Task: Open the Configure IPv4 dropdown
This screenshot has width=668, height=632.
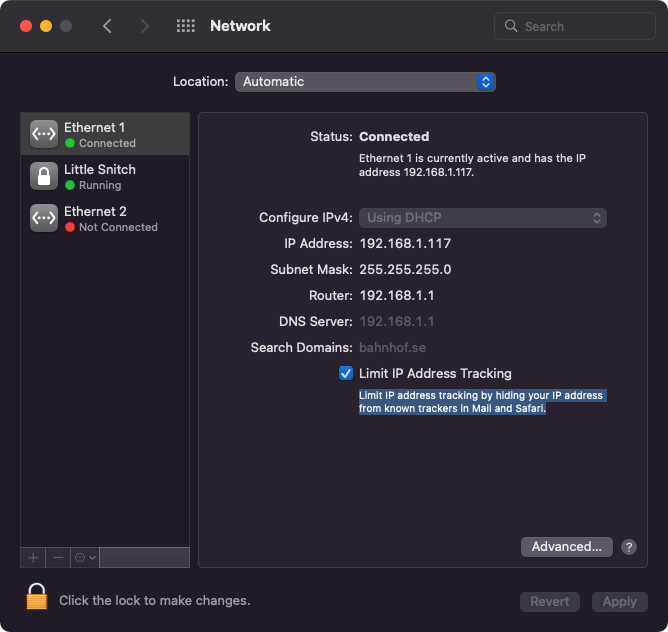Action: point(483,218)
